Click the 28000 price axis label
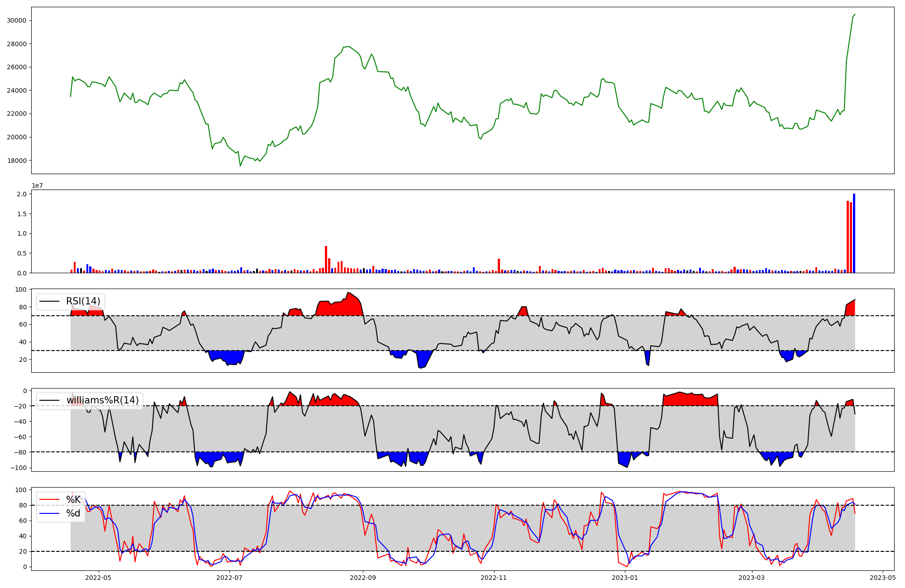The width and height of the screenshot is (905, 588). click(17, 44)
